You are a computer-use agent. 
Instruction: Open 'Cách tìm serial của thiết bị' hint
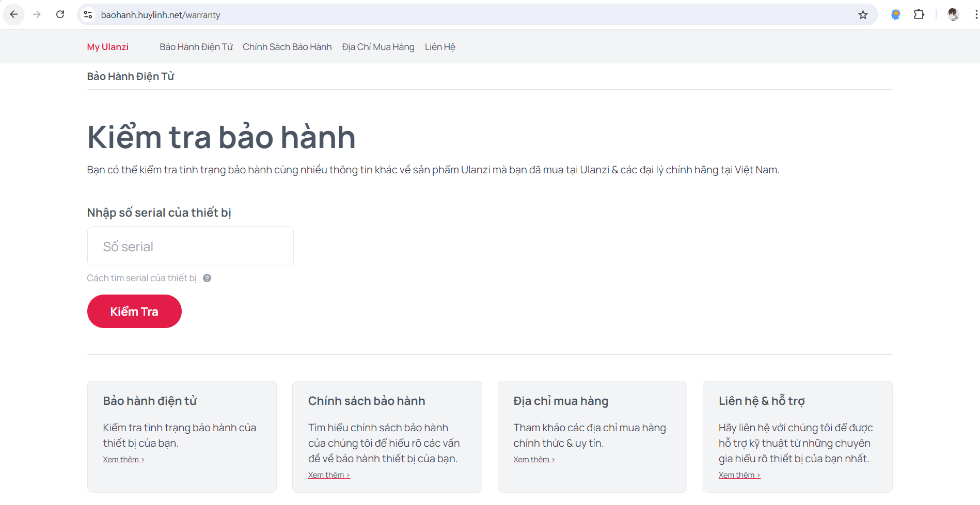142,278
